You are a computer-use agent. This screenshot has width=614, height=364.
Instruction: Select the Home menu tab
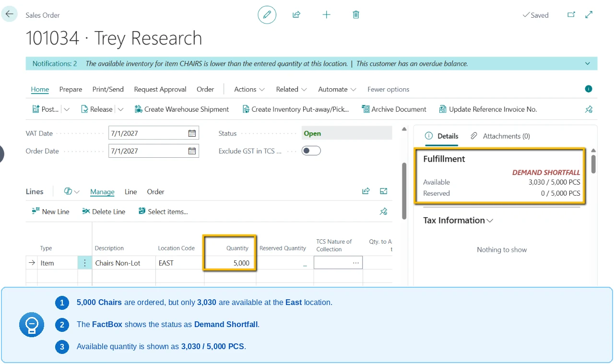coord(40,89)
